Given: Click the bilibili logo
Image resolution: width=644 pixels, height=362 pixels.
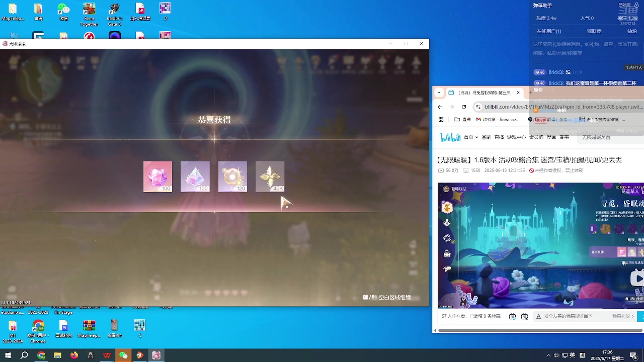Looking at the screenshot, I should pyautogui.click(x=450, y=137).
